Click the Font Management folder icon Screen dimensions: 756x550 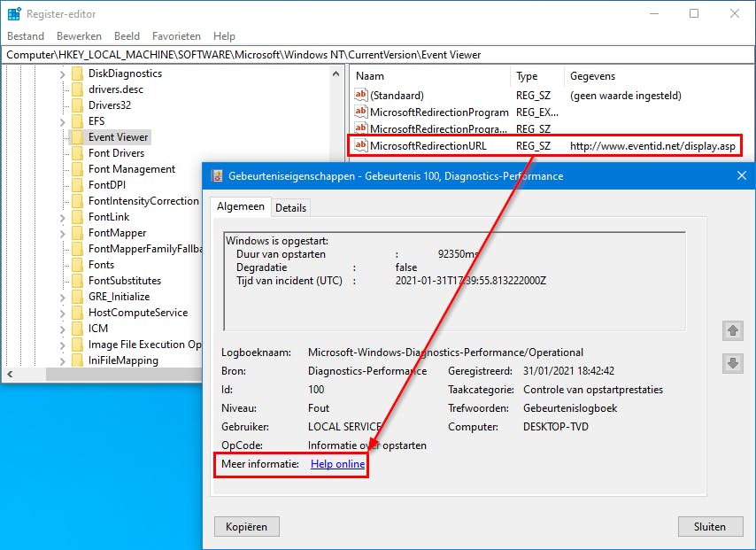[x=77, y=169]
